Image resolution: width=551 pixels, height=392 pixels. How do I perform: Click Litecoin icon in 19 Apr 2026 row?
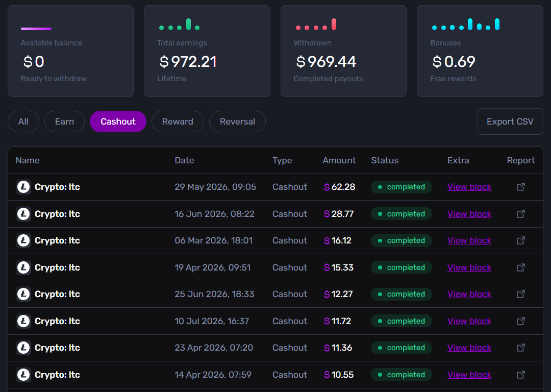point(23,267)
